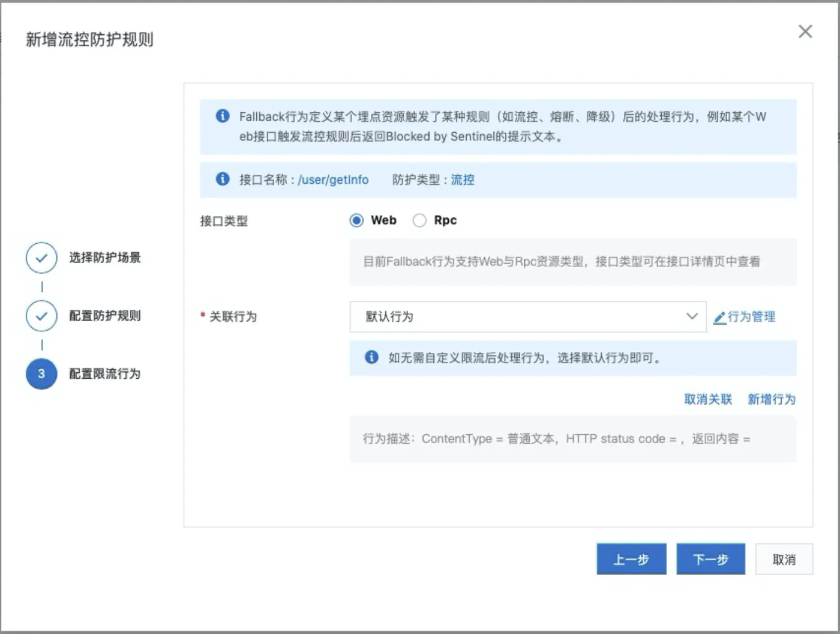Click the 下一步 button
Viewport: 840px width, 634px height.
(x=711, y=559)
